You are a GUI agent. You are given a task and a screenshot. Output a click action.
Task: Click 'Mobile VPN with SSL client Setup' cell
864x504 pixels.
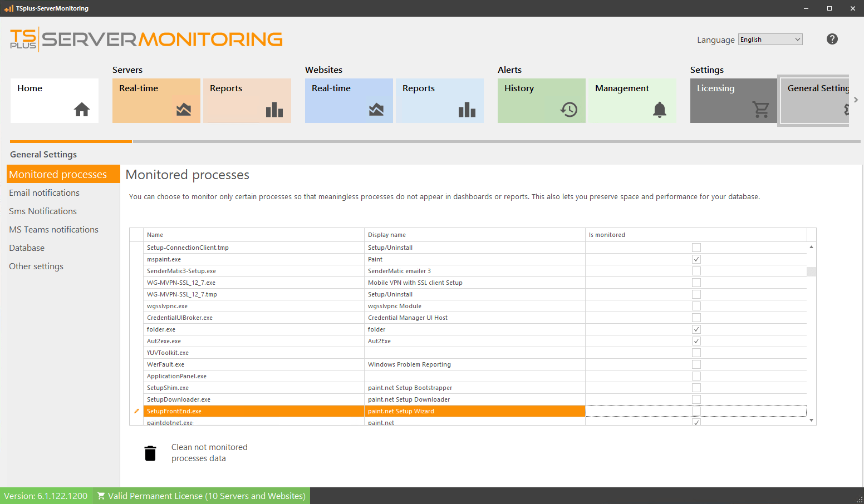(475, 283)
